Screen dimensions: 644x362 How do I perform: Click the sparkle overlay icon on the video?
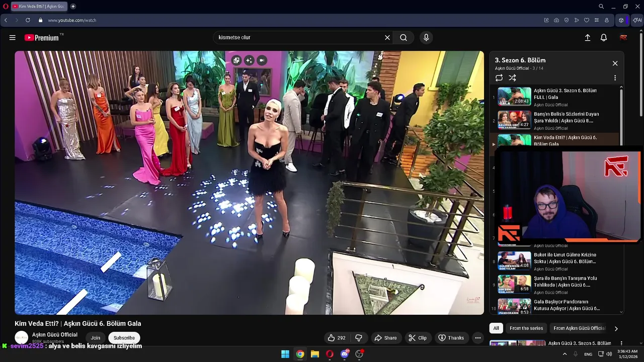249,60
